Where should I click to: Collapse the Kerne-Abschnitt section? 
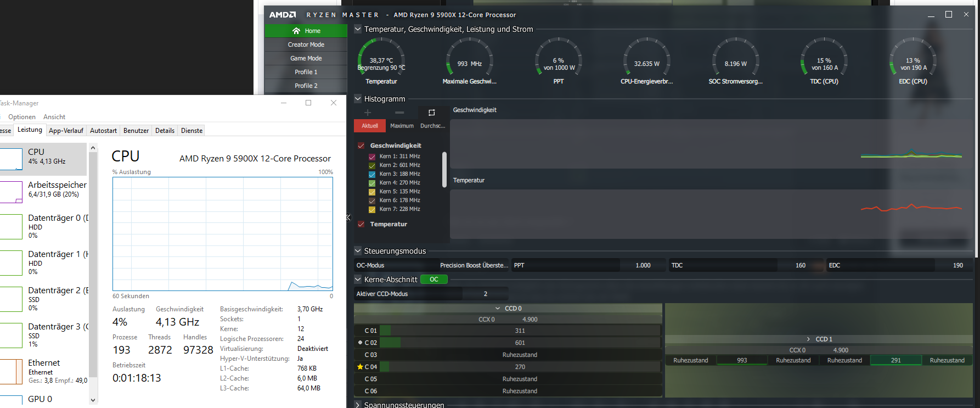358,280
